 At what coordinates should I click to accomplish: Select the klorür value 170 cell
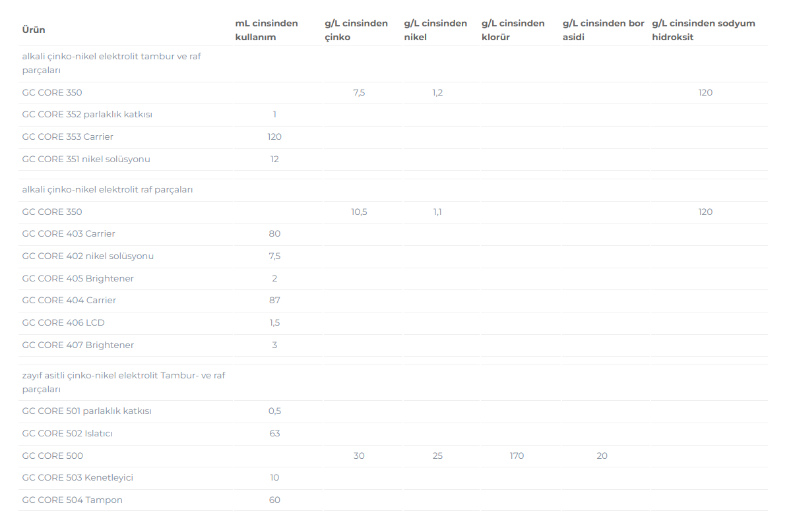pyautogui.click(x=517, y=456)
